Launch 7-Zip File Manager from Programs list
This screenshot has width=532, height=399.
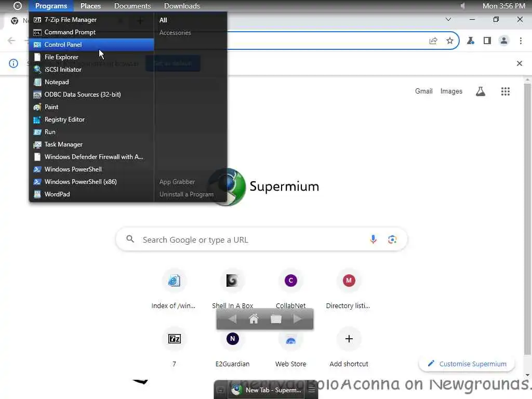[x=91, y=20]
